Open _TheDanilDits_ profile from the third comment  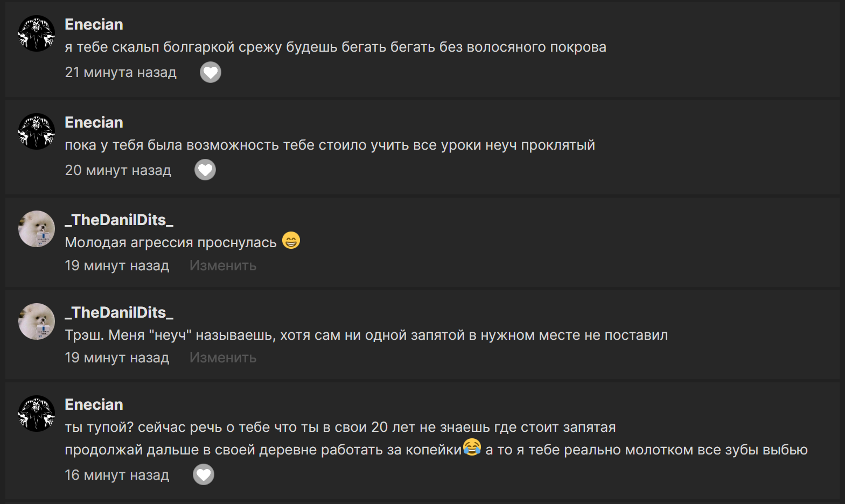pyautogui.click(x=118, y=220)
